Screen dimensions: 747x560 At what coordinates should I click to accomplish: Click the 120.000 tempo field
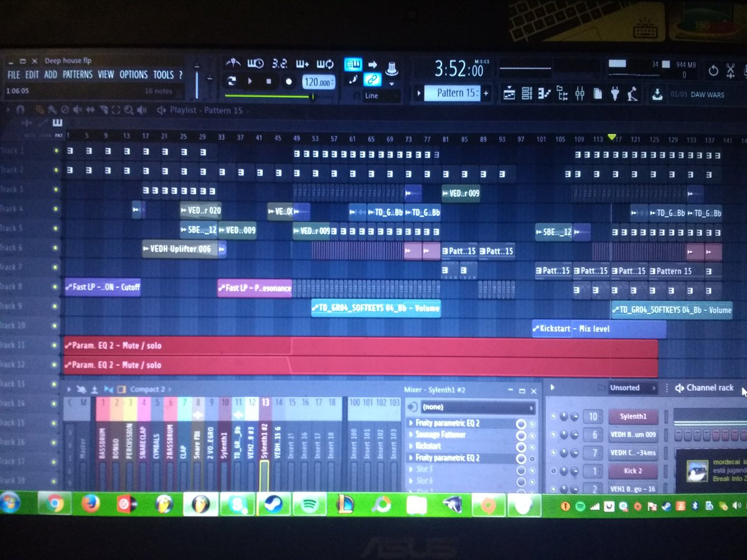(x=318, y=82)
